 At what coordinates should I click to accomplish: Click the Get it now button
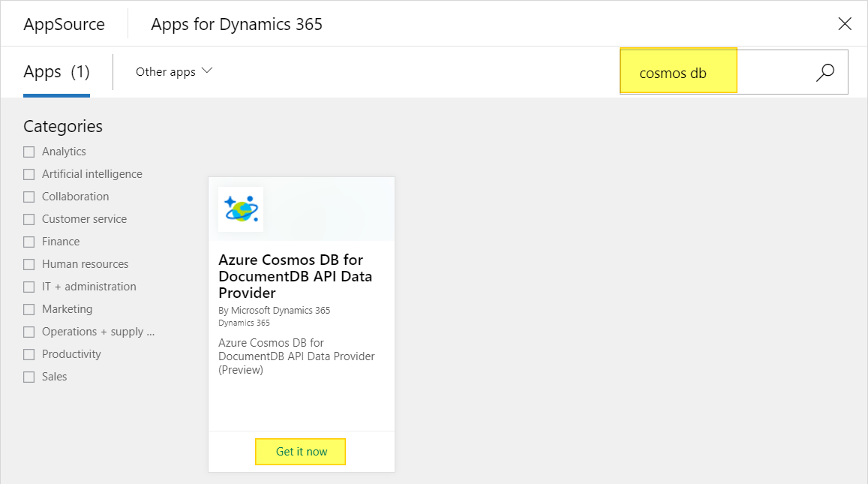(301, 451)
